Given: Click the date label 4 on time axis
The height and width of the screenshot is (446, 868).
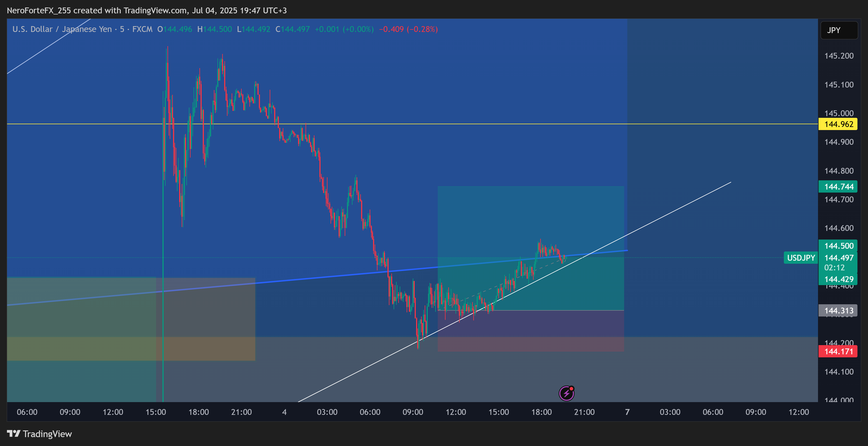Looking at the screenshot, I should 284,412.
